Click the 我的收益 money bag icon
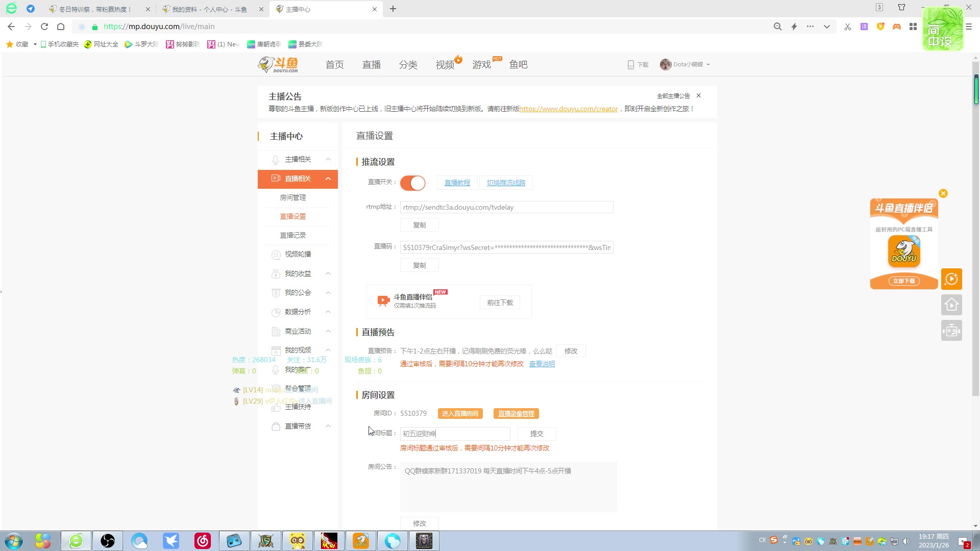The image size is (980, 551). coord(276,274)
